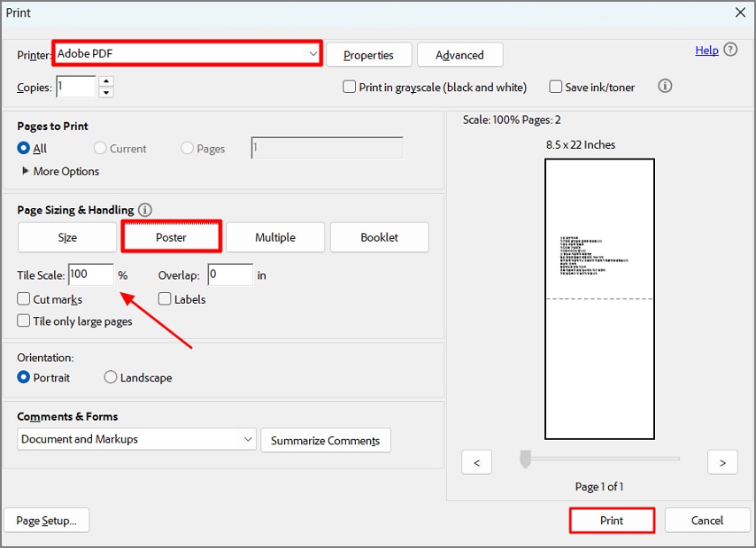Click inside the Tile Scale input field
The width and height of the screenshot is (756, 548).
[91, 274]
